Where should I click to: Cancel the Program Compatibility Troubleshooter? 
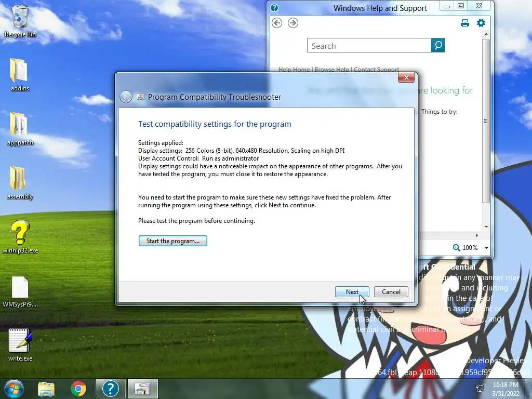pyautogui.click(x=391, y=292)
